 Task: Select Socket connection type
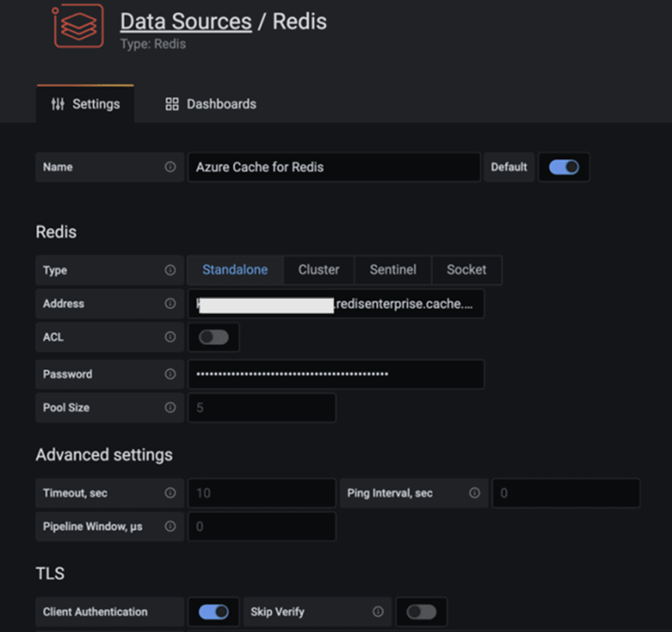[467, 270]
